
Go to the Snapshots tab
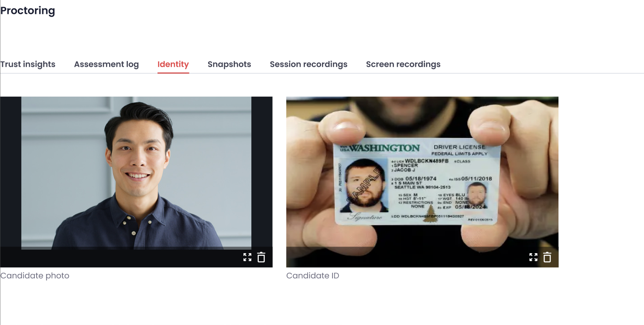(230, 64)
